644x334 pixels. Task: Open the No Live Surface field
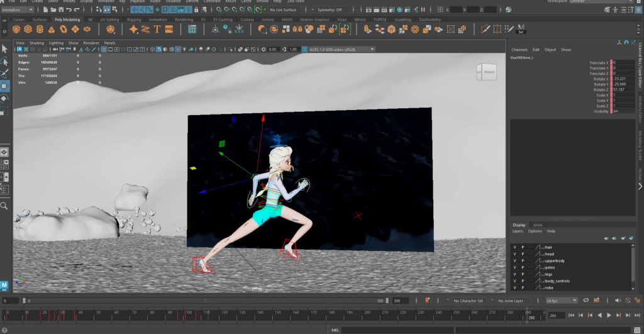tap(285, 9)
